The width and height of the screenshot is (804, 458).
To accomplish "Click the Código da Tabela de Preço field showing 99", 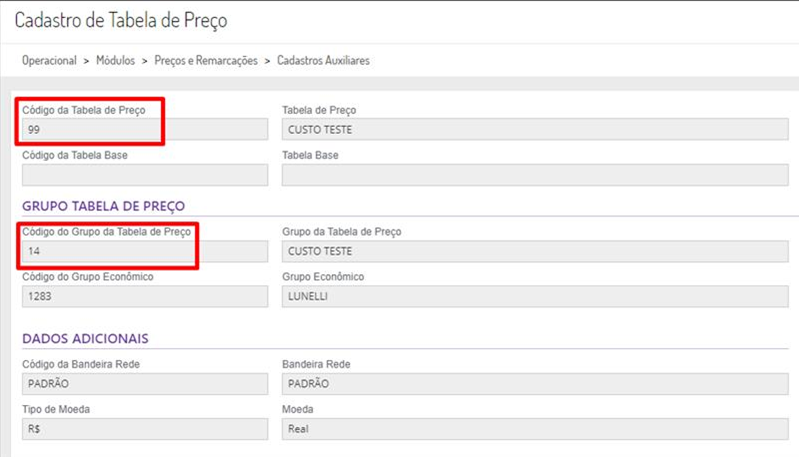I will point(144,129).
